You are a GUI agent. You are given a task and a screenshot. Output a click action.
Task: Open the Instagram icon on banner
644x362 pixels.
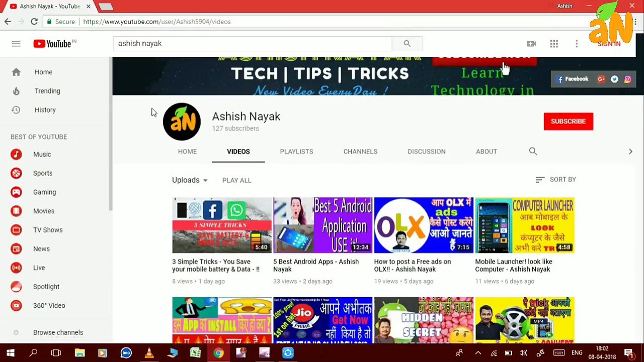pyautogui.click(x=627, y=79)
